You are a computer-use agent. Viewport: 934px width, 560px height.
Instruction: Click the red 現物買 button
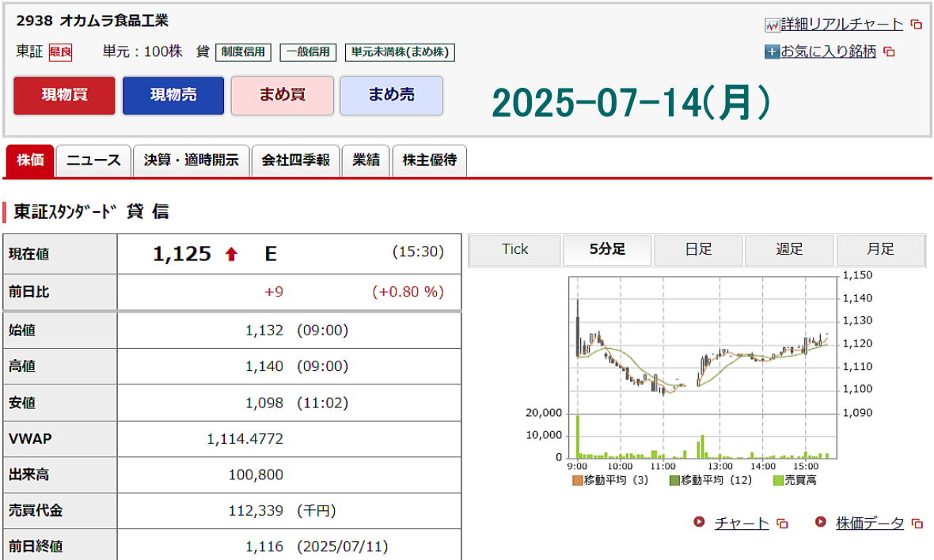tap(64, 95)
